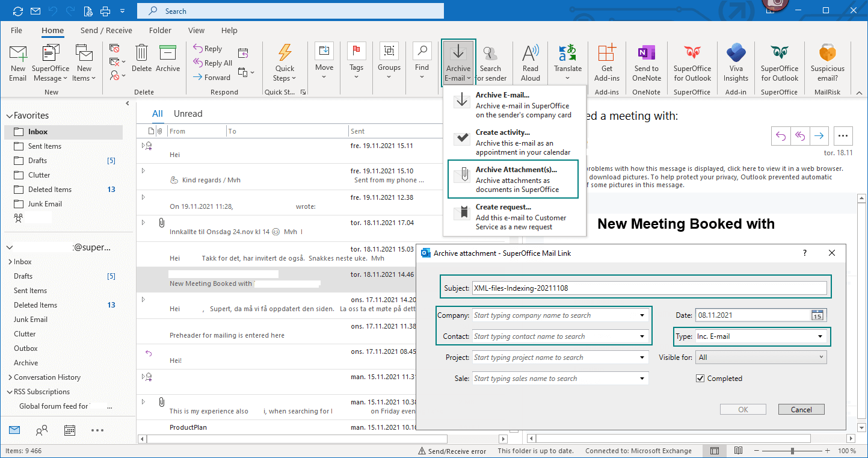Open the Translate menu
The image size is (868, 458).
click(568, 63)
